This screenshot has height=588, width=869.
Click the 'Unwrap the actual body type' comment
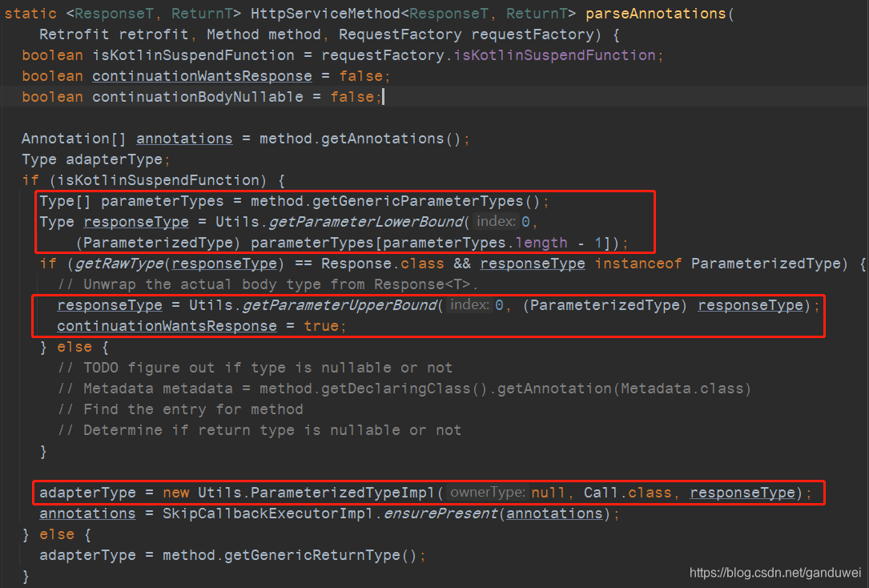pos(268,285)
